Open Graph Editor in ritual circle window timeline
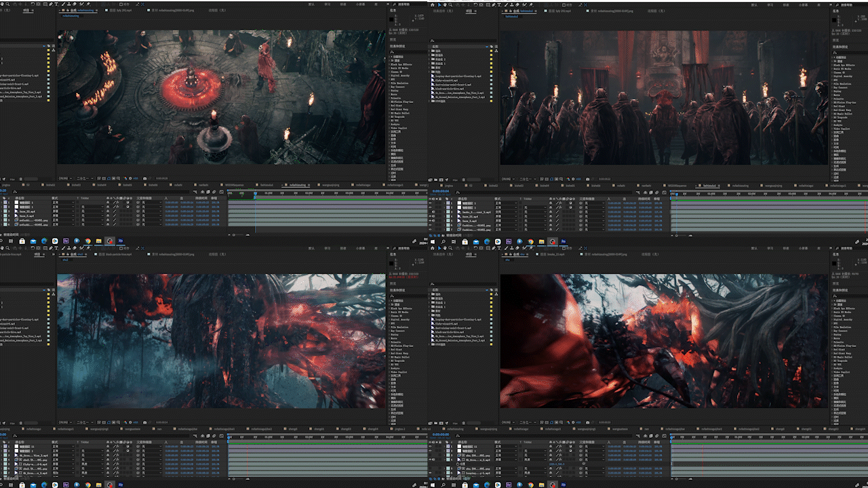The height and width of the screenshot is (488, 868). 222,192
